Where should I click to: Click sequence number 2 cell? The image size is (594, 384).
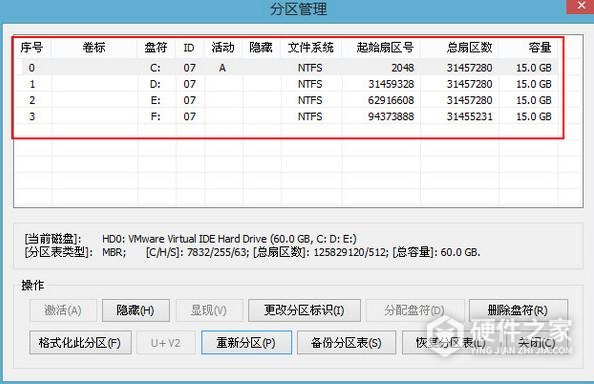click(32, 100)
